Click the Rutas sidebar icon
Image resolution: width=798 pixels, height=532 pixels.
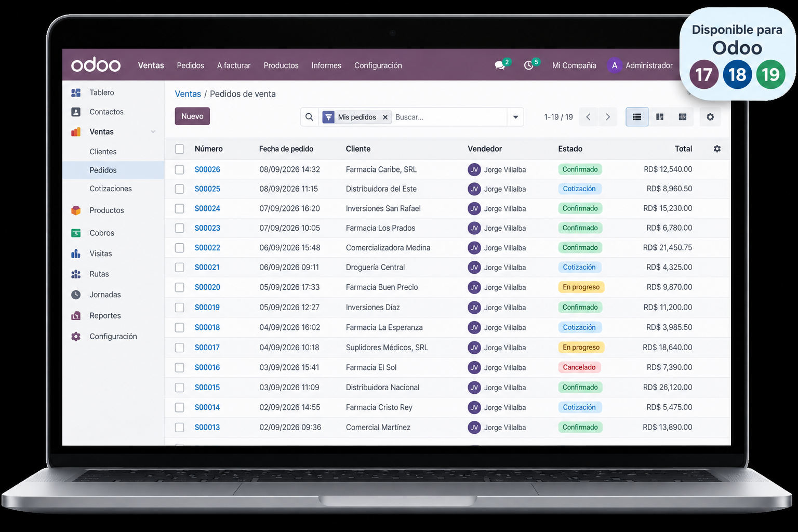pos(76,274)
